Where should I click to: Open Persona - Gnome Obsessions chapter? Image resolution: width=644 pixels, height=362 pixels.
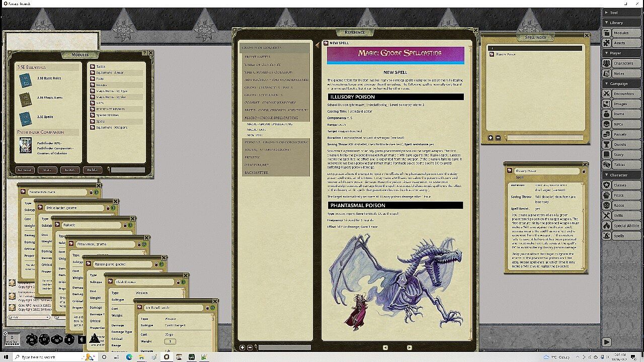[276, 142]
